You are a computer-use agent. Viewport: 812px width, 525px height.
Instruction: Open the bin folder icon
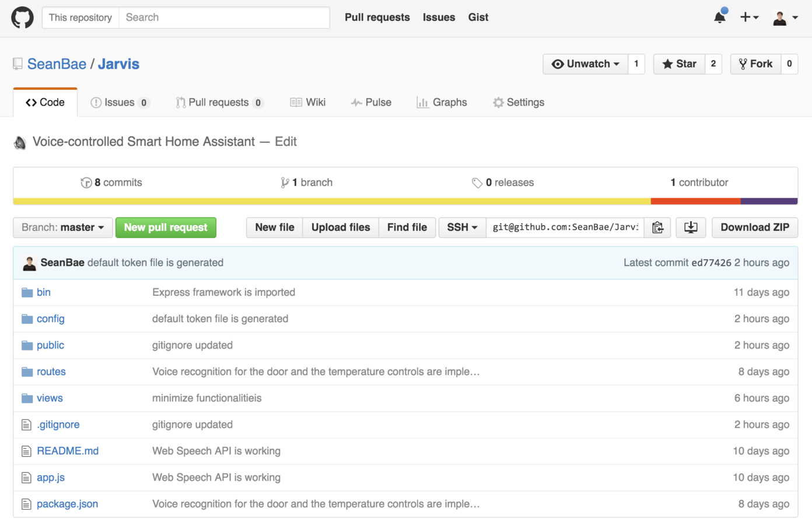27,292
